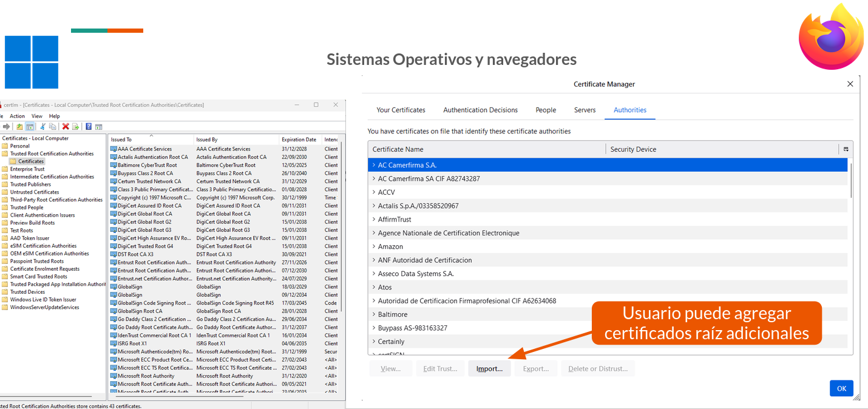This screenshot has width=868, height=409.
Task: Click the Microsoft Root Authority certificate icon
Action: pyautogui.click(x=114, y=376)
